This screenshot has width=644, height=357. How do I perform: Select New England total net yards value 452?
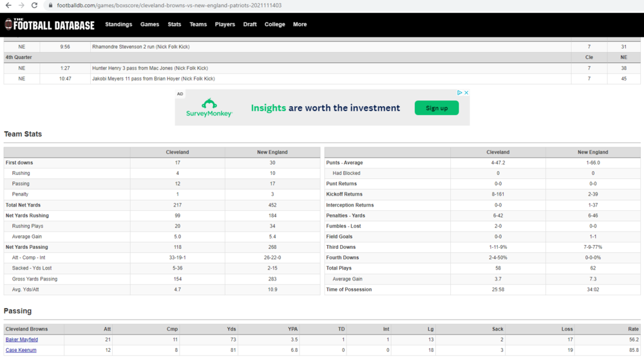[x=272, y=205]
